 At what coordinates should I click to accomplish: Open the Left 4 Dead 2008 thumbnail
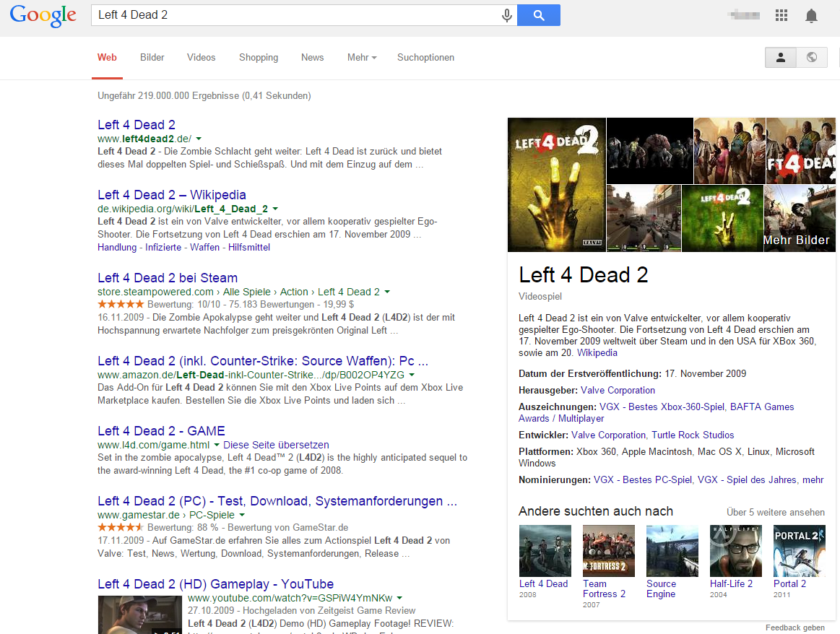click(x=545, y=550)
